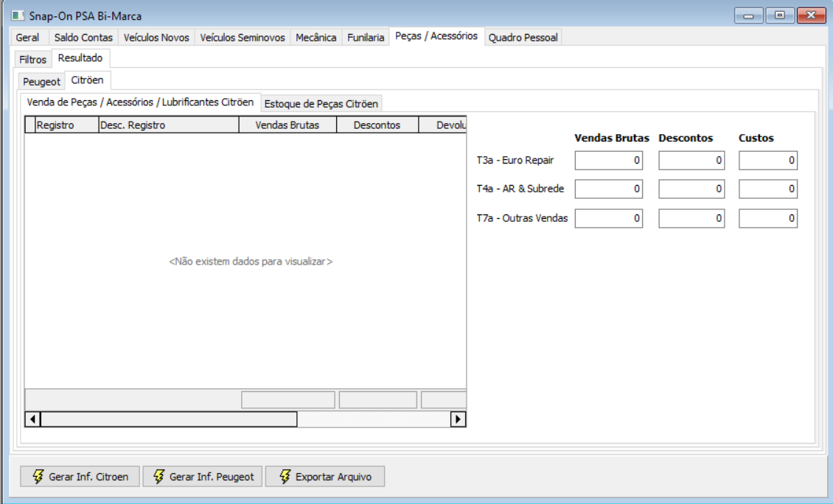833x504 pixels.
Task: Open the Funilaria tab
Action: [366, 38]
